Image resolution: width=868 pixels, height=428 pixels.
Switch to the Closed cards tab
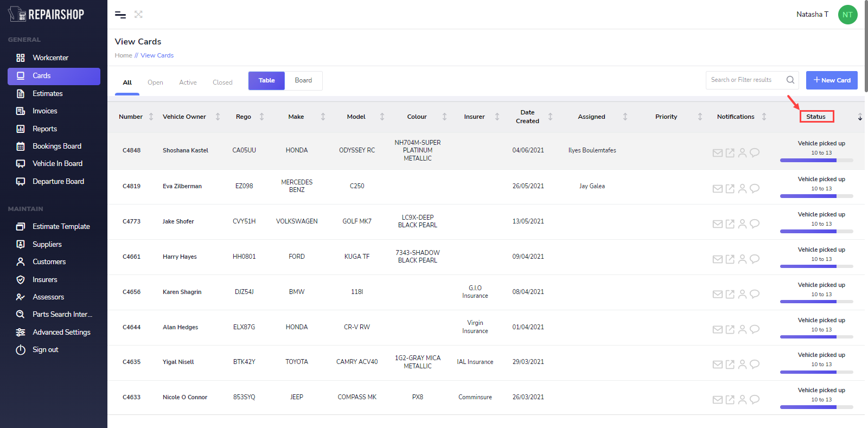[222, 82]
